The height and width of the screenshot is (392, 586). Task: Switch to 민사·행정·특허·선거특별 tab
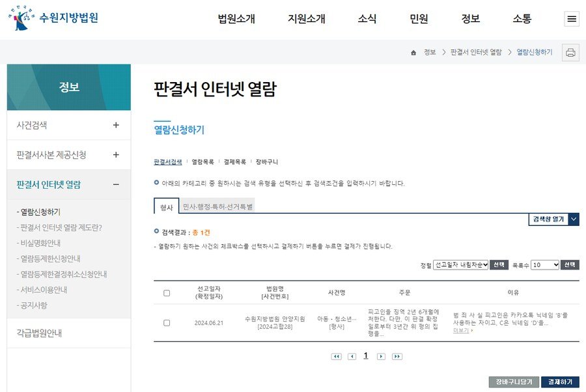click(x=217, y=206)
